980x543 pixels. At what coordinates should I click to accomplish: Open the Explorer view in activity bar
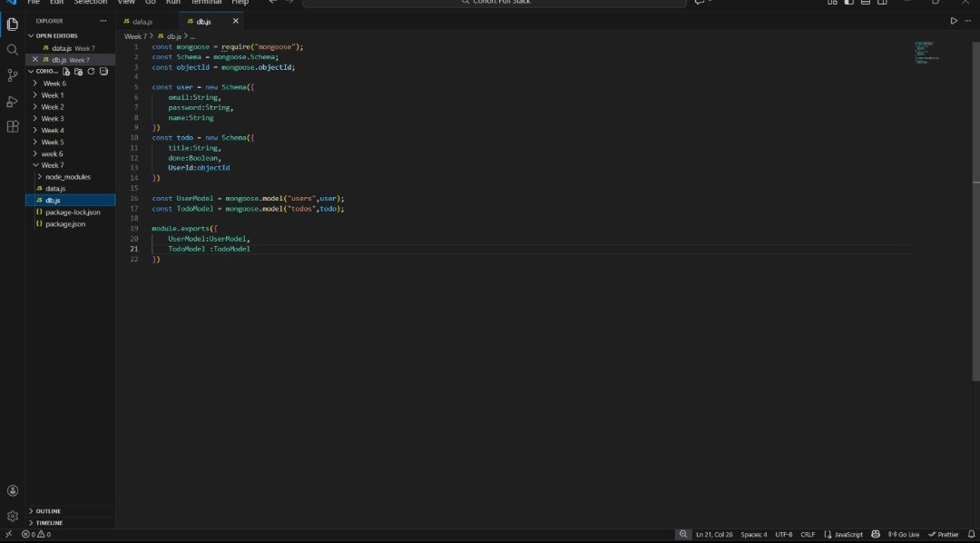tap(13, 25)
